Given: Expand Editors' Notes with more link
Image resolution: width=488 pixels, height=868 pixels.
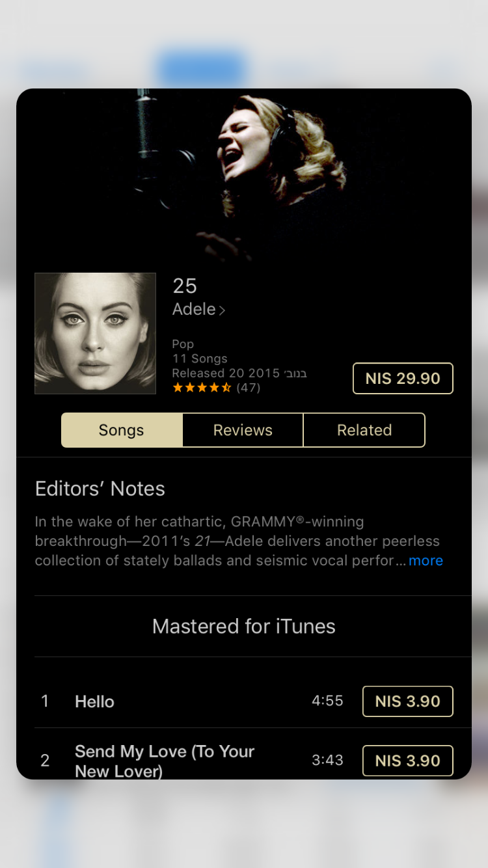Looking at the screenshot, I should (426, 561).
